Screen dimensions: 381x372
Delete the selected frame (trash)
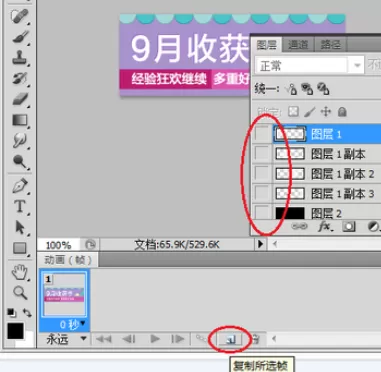click(256, 339)
